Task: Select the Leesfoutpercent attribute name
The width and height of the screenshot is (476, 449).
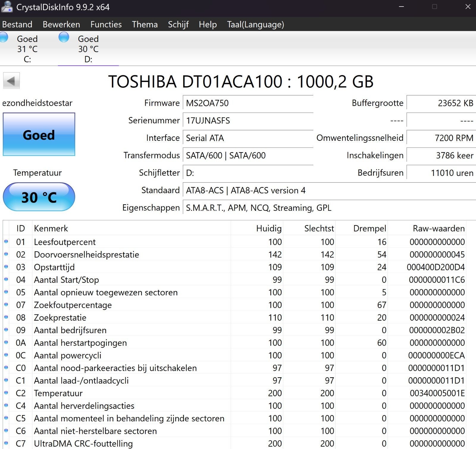Action: pos(65,242)
